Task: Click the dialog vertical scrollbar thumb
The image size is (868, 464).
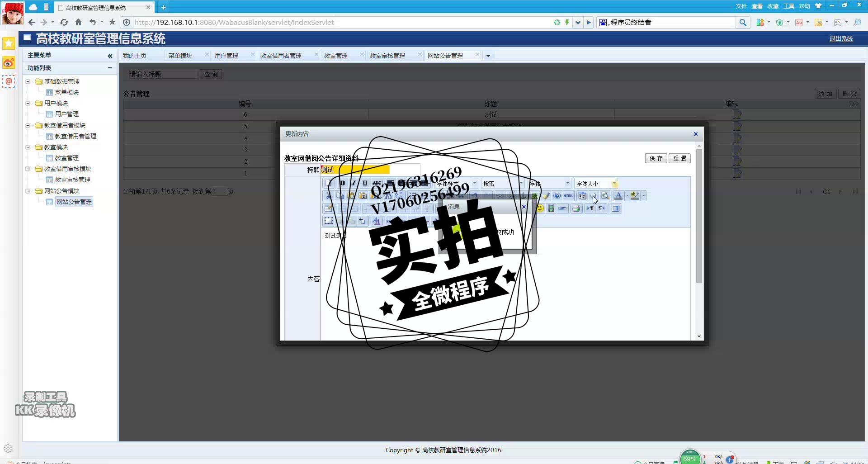Action: pyautogui.click(x=699, y=216)
